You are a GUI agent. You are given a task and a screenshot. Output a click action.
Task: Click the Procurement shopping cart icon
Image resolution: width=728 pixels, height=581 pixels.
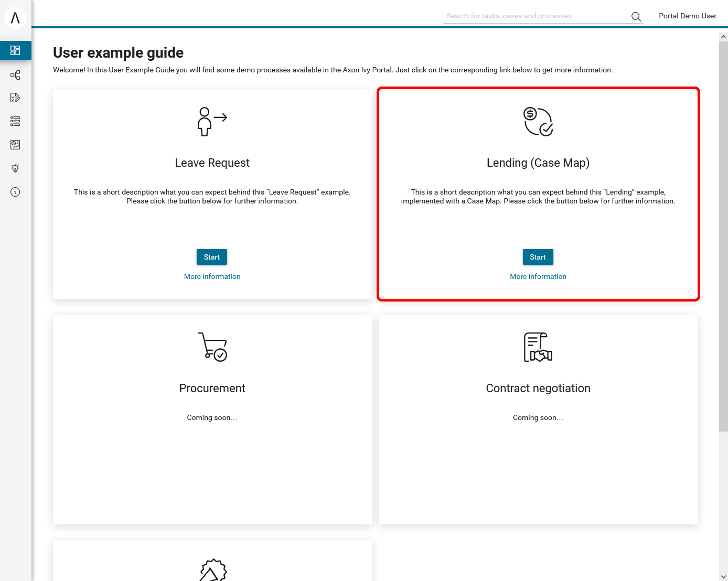tap(212, 347)
